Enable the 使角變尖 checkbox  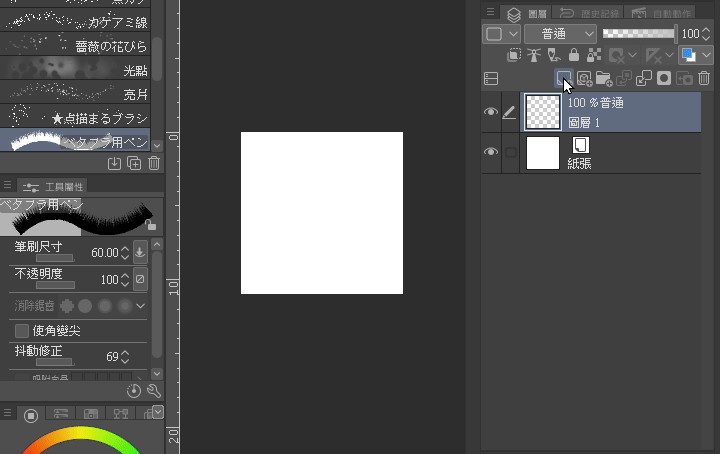click(x=21, y=330)
